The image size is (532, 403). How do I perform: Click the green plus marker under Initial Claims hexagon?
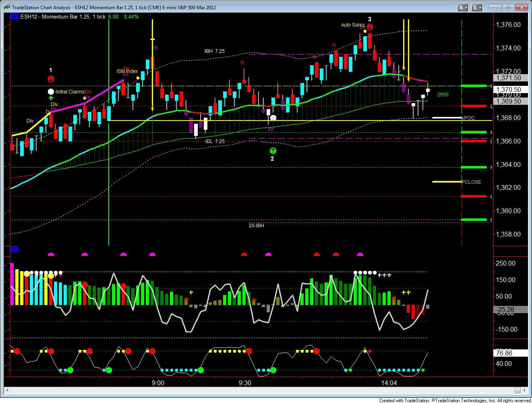coord(51,98)
